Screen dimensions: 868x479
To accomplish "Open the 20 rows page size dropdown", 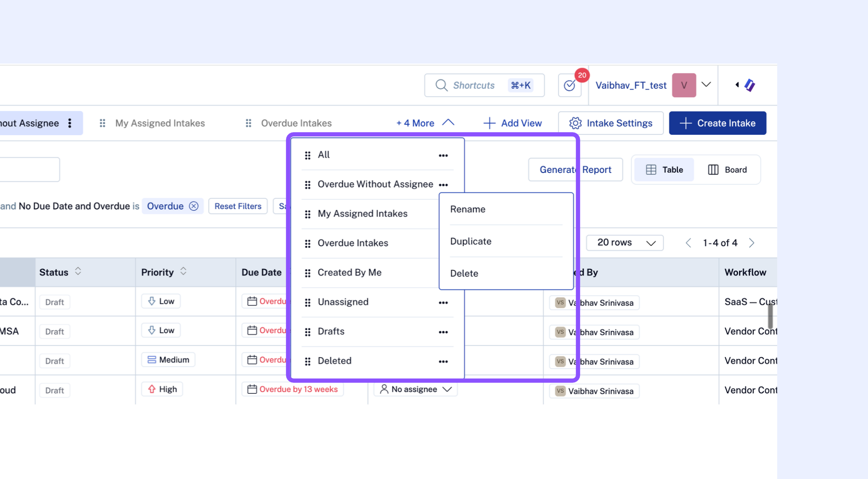I will (625, 243).
